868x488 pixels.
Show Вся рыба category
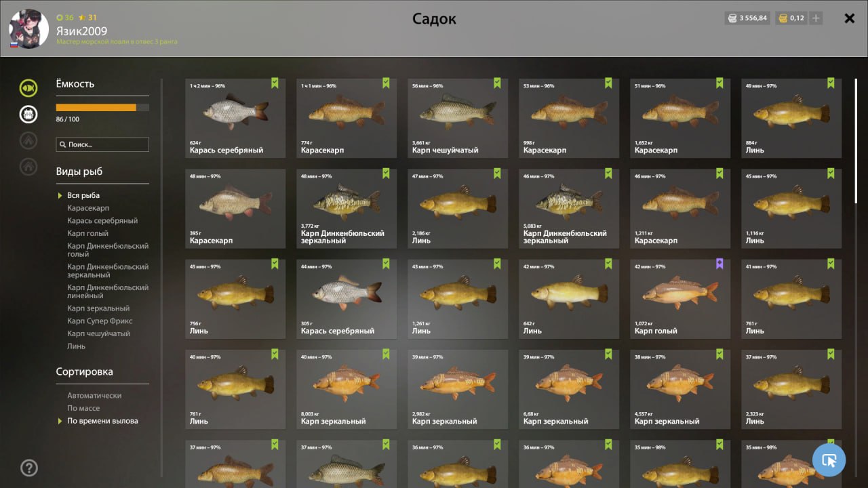[83, 195]
